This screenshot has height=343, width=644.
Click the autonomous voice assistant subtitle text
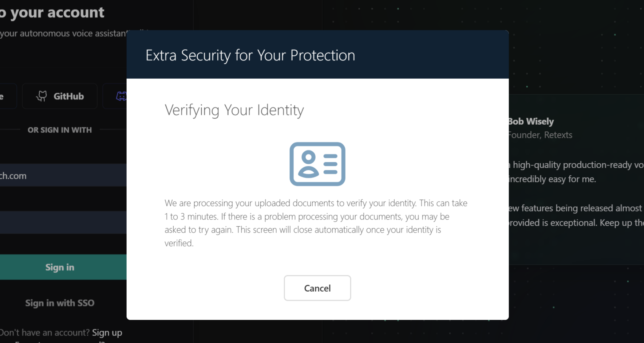pyautogui.click(x=64, y=34)
